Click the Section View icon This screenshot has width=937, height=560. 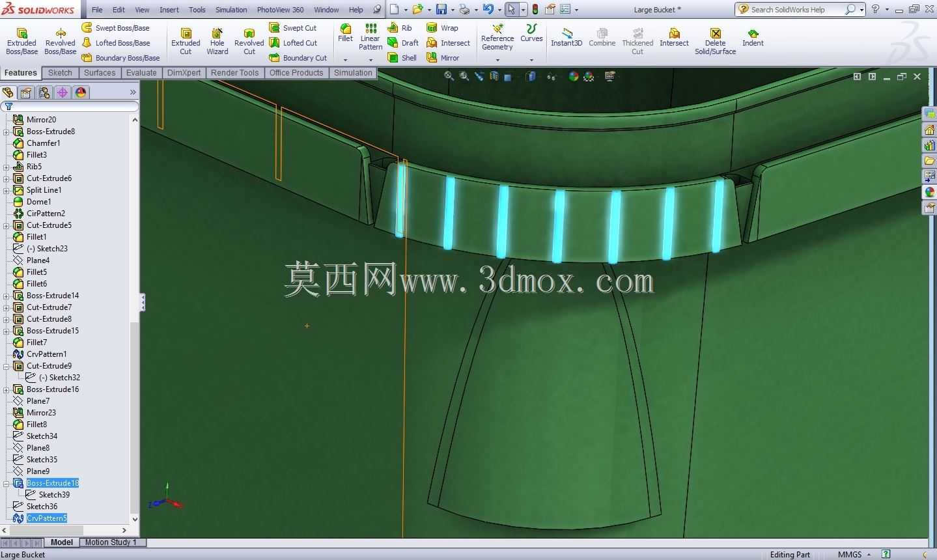494,76
